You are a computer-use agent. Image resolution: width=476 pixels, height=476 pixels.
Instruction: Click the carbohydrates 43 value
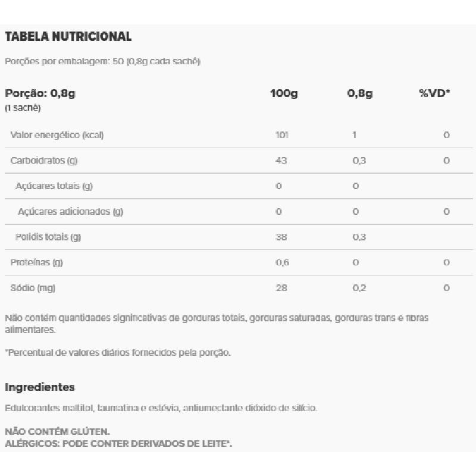click(282, 161)
